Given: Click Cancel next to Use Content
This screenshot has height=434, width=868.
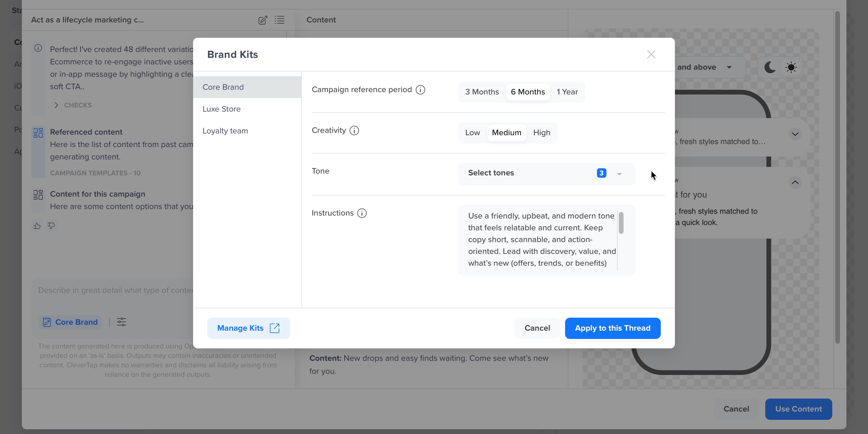Looking at the screenshot, I should (x=736, y=409).
